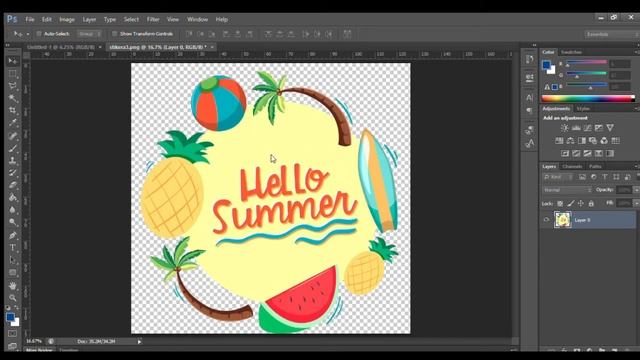This screenshot has width=640, height=360.
Task: Select the Rectangle shape tool
Action: click(x=13, y=273)
